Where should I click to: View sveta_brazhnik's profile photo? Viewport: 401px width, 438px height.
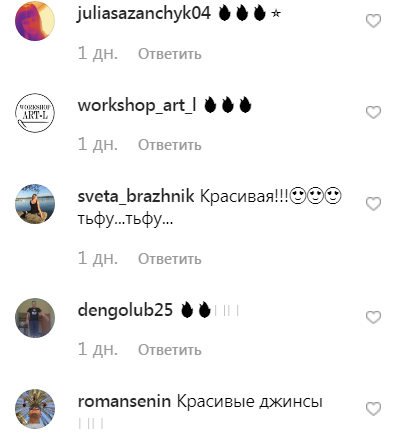pos(35,204)
